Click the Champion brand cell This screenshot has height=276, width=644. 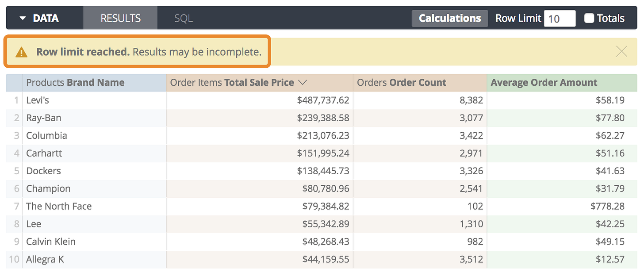94,189
